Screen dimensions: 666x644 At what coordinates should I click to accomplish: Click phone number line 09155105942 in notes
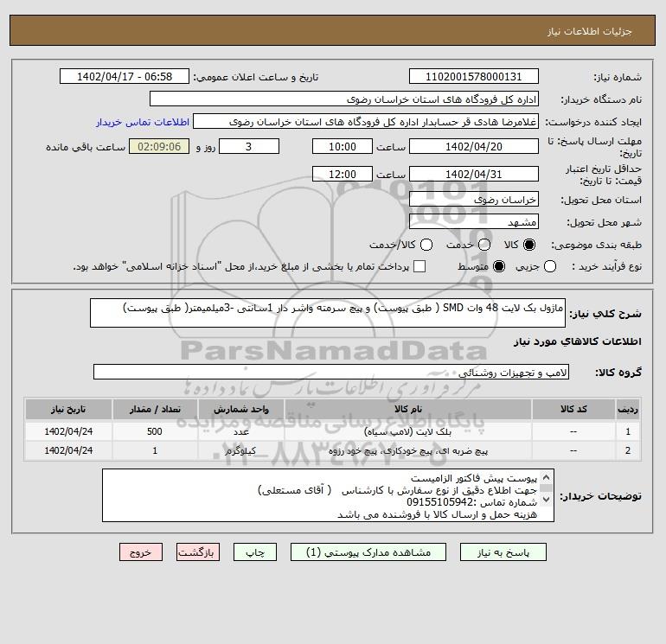[471, 502]
